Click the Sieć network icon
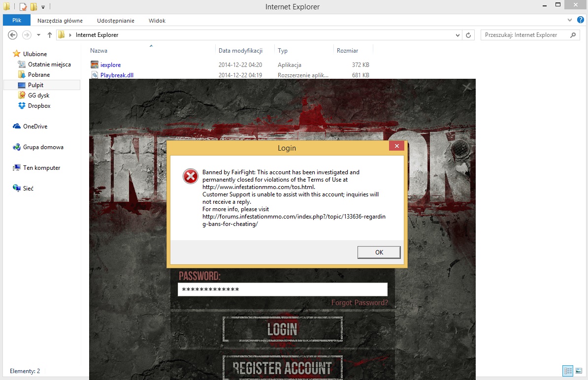Image resolution: width=588 pixels, height=380 pixels. click(x=17, y=188)
